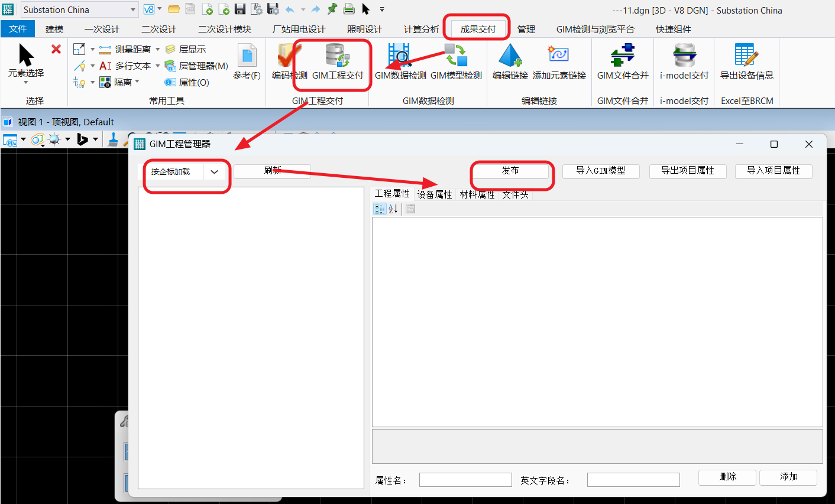Click the 编辑链接 edit link tool
Viewport: 835px width, 504px height.
510,61
